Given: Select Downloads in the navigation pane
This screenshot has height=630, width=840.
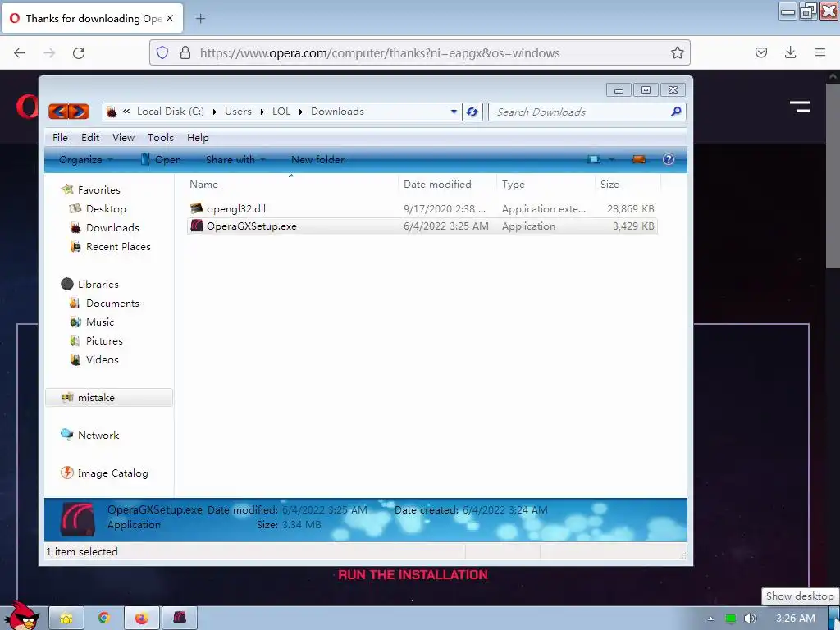Looking at the screenshot, I should tap(112, 228).
